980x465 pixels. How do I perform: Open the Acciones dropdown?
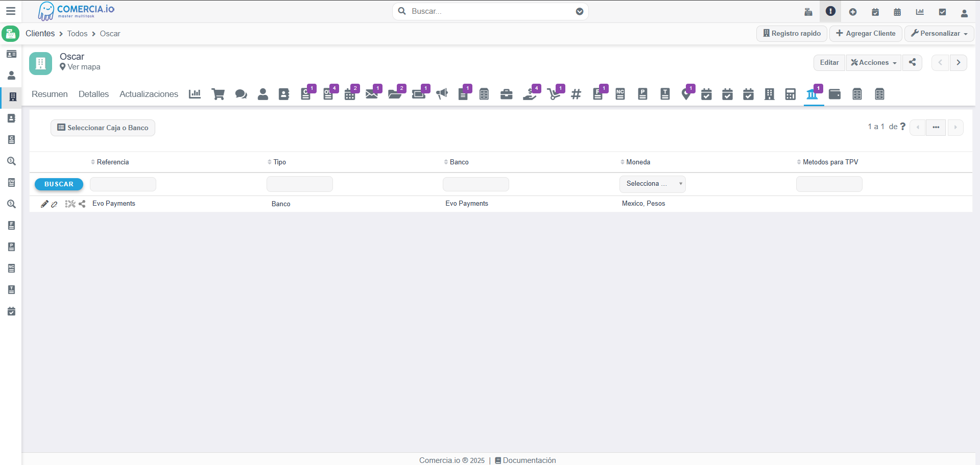874,62
